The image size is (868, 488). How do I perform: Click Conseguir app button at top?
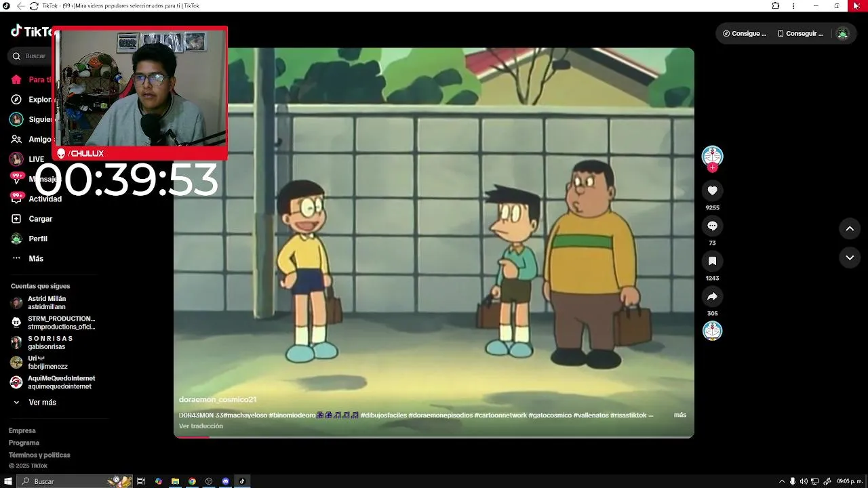click(x=801, y=33)
